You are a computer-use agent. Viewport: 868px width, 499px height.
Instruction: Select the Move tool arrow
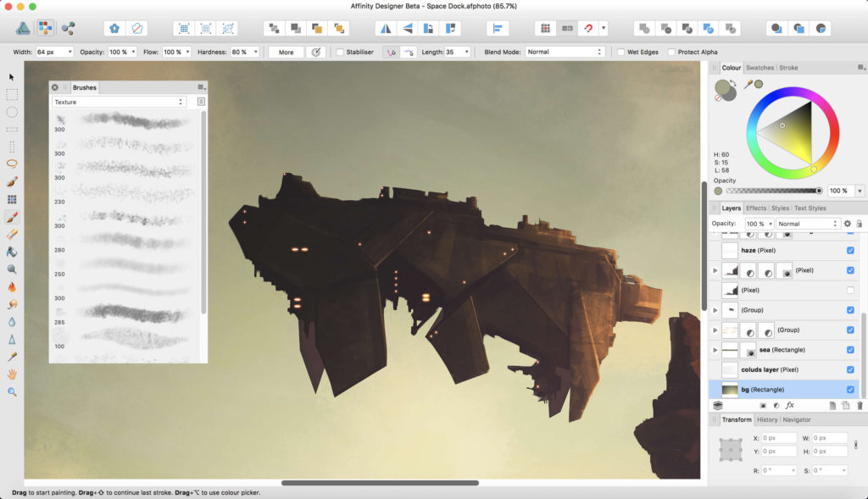click(12, 77)
